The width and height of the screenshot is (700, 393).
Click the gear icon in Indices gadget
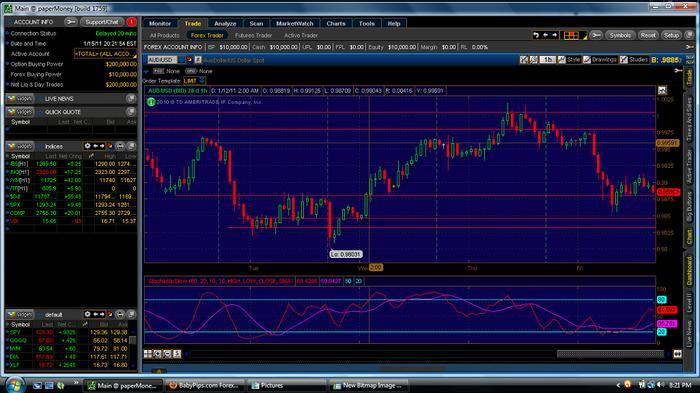88,146
